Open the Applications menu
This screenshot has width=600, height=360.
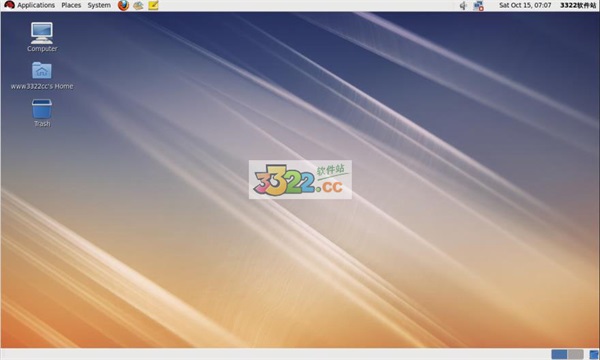tap(36, 5)
